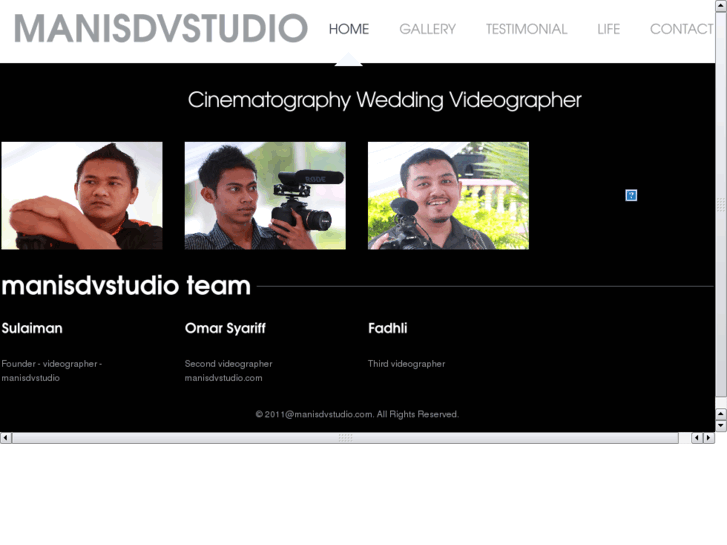Open Fadhli's smiling photo

coord(448,196)
